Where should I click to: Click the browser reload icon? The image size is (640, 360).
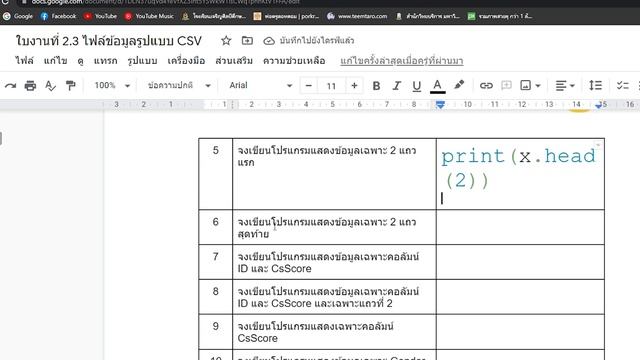5,2
